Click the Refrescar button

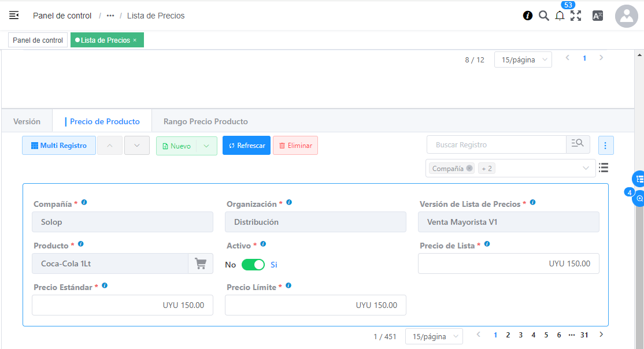pyautogui.click(x=246, y=146)
